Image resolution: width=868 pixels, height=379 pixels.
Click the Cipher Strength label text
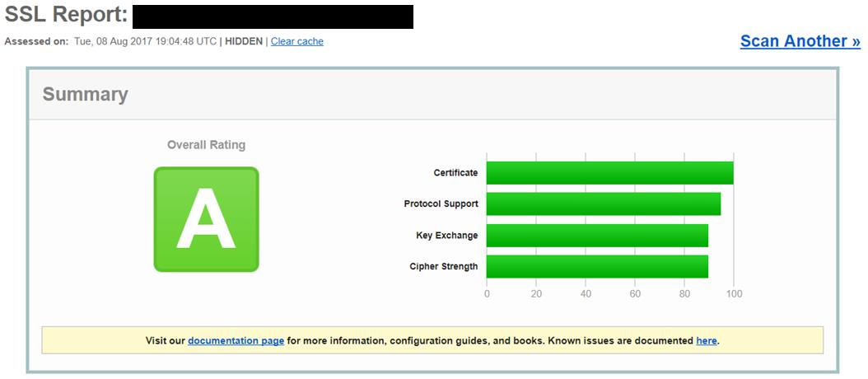(443, 267)
